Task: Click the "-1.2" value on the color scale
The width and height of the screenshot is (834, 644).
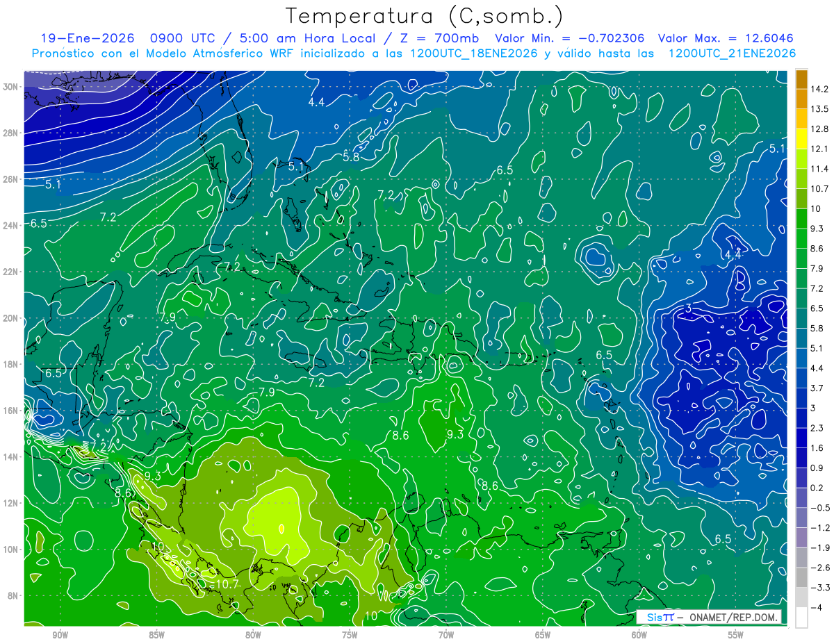Action: tap(819, 527)
